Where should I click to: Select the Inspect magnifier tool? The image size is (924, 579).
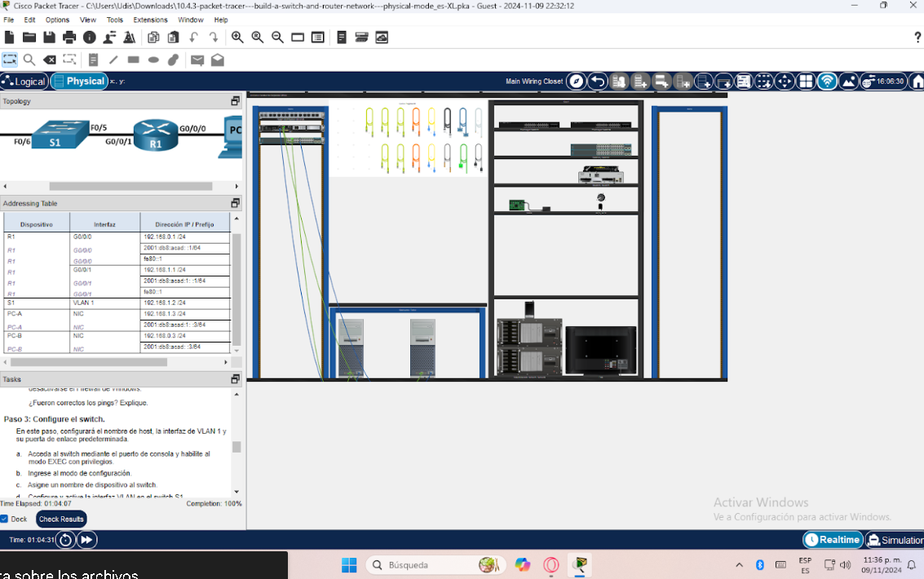pos(29,60)
